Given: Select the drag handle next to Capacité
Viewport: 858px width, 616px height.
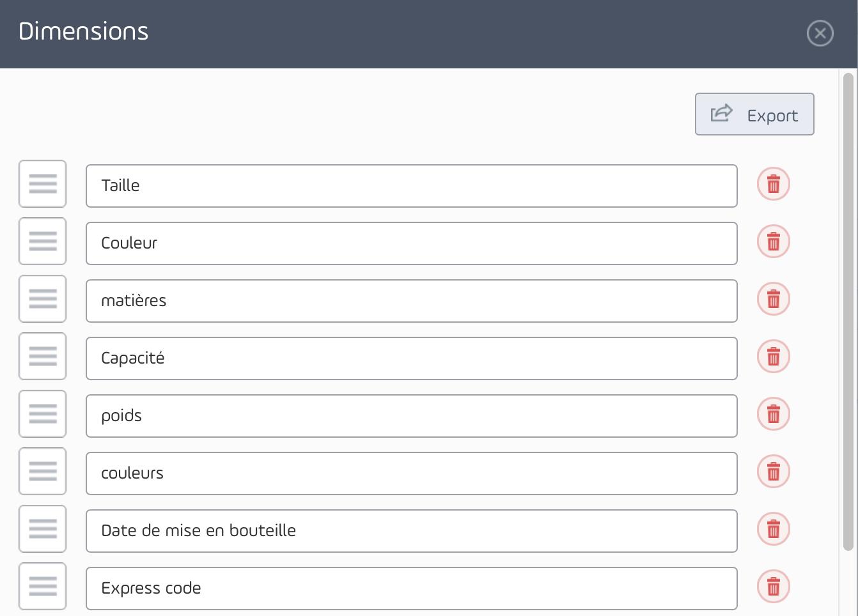Looking at the screenshot, I should (43, 357).
